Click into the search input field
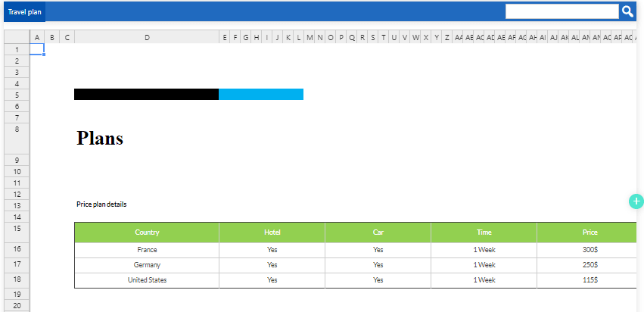644x312 pixels. tap(562, 11)
